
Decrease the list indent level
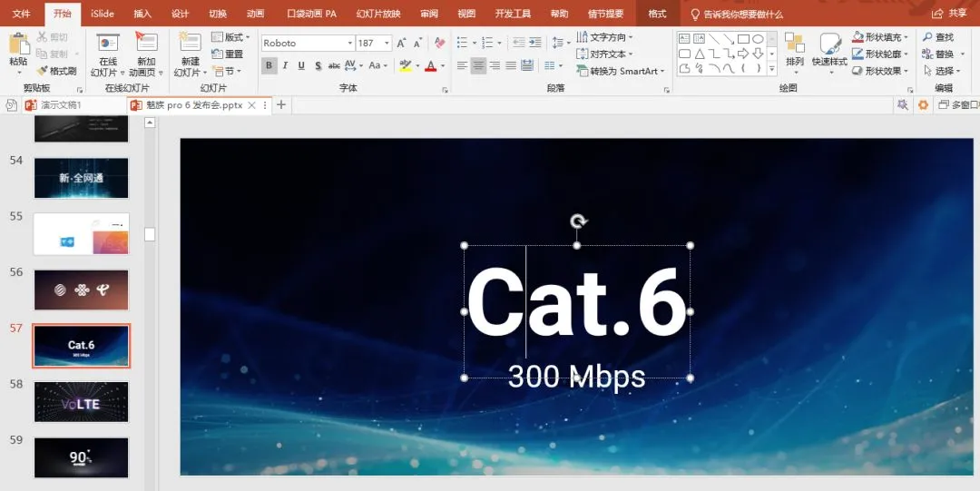pyautogui.click(x=518, y=44)
